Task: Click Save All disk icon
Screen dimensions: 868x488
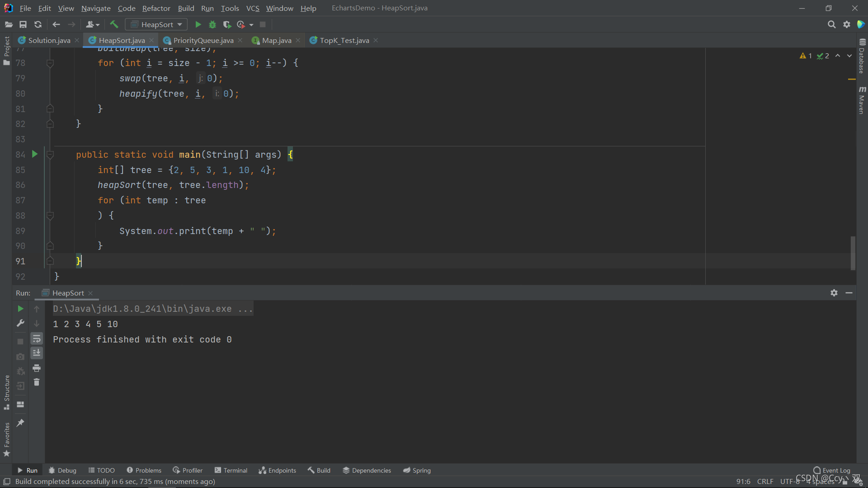Action: (23, 24)
